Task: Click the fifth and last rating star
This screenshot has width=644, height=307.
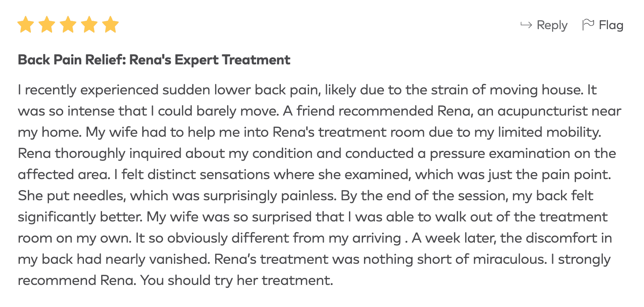Action: coord(110,25)
